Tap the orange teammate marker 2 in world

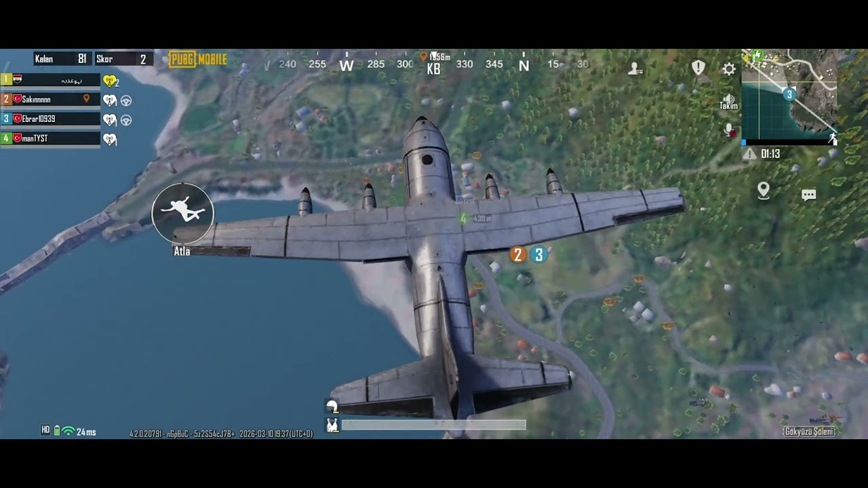pyautogui.click(x=518, y=255)
